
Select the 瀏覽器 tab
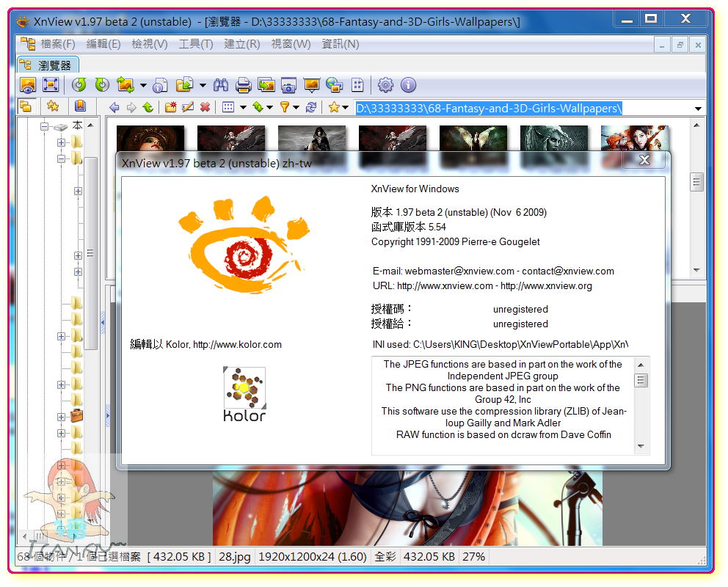48,65
